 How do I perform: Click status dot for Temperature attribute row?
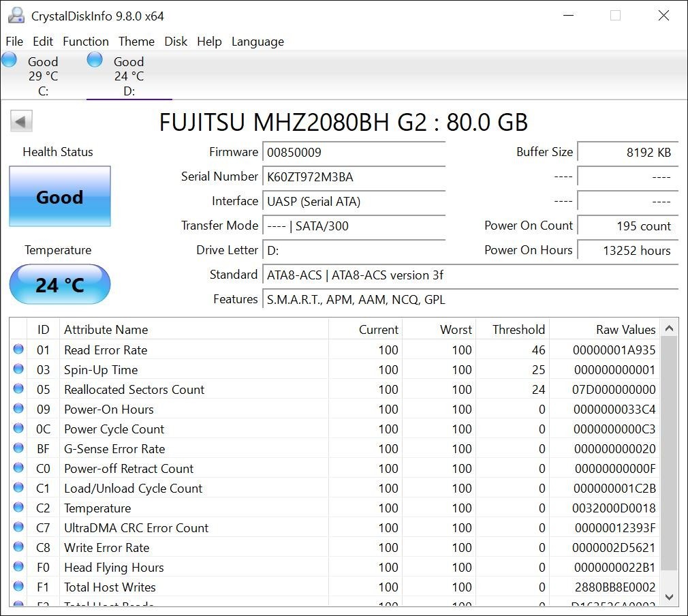[x=18, y=507]
